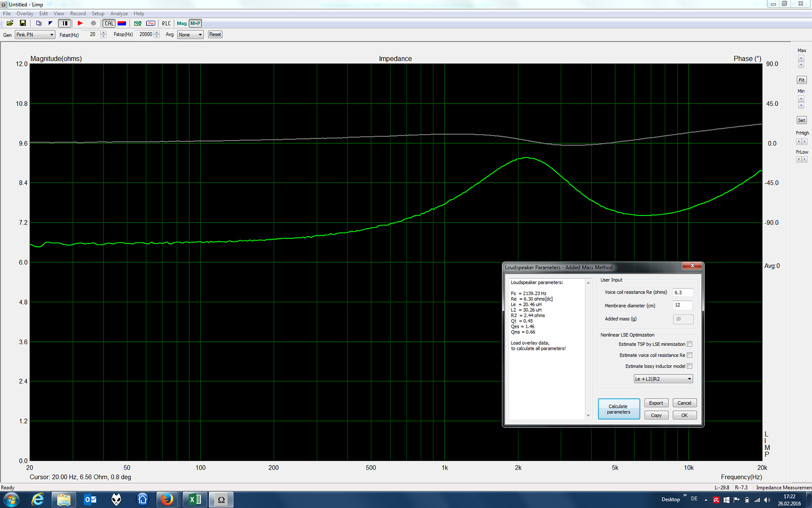Viewport: 812px width, 508px height.
Task: Enable Estimate TSP by LSE minimization
Action: coord(690,344)
